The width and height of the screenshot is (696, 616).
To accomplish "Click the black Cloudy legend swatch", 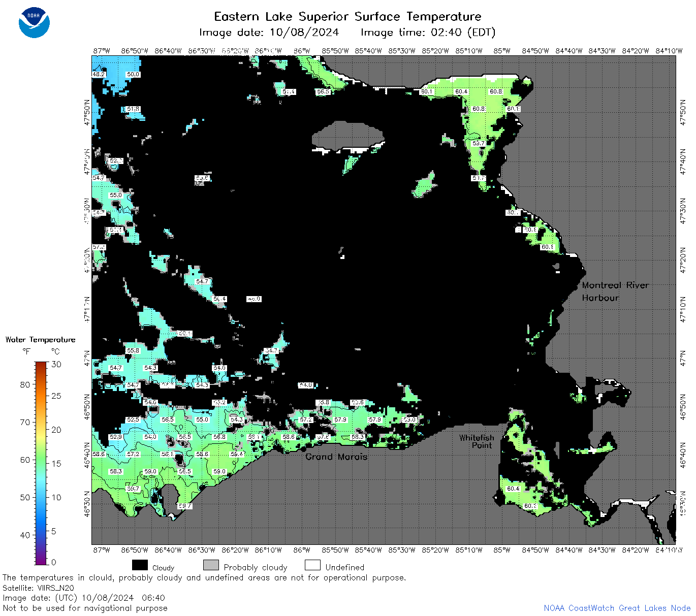I will (x=140, y=565).
